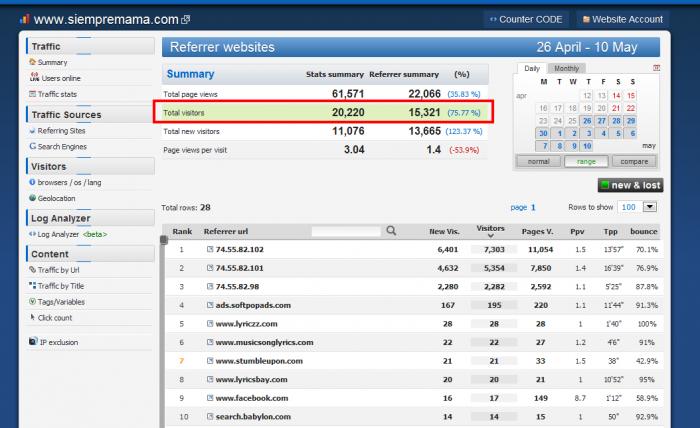
Task: Open the Geolocation visitors report
Action: [x=58, y=198]
